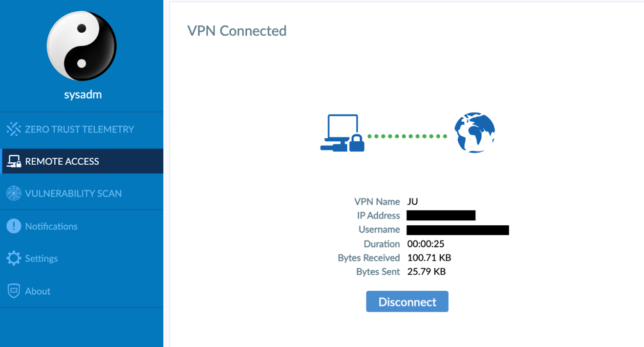The height and width of the screenshot is (347, 644).
Task: Click the Vulnerability Scan radar icon
Action: tap(14, 194)
